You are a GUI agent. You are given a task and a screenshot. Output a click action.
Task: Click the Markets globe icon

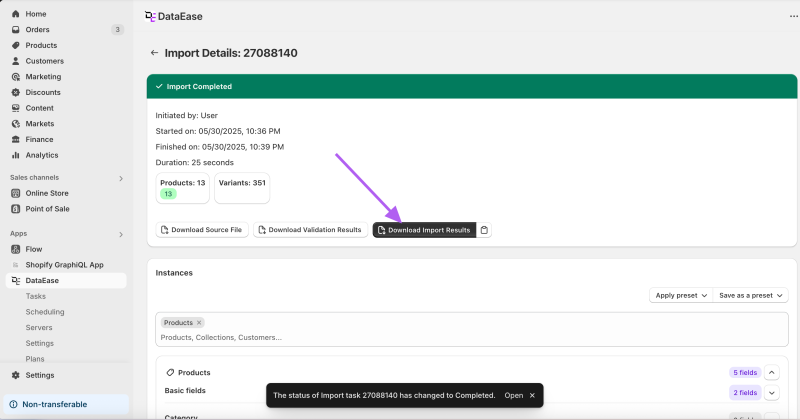(16, 123)
